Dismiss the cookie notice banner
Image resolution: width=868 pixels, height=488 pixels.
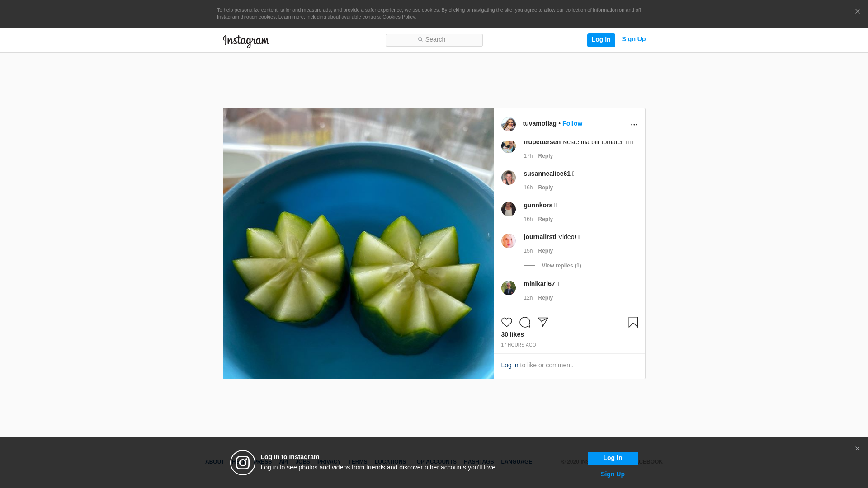857,12
